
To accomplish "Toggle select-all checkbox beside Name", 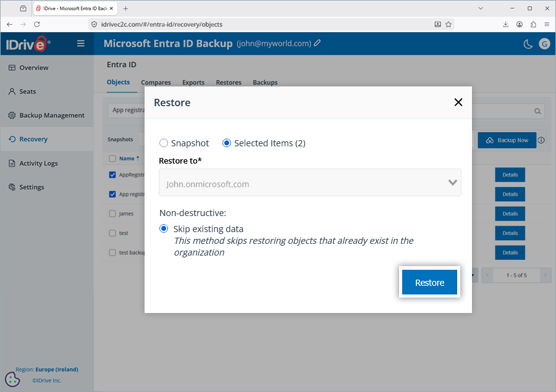I will (x=112, y=159).
